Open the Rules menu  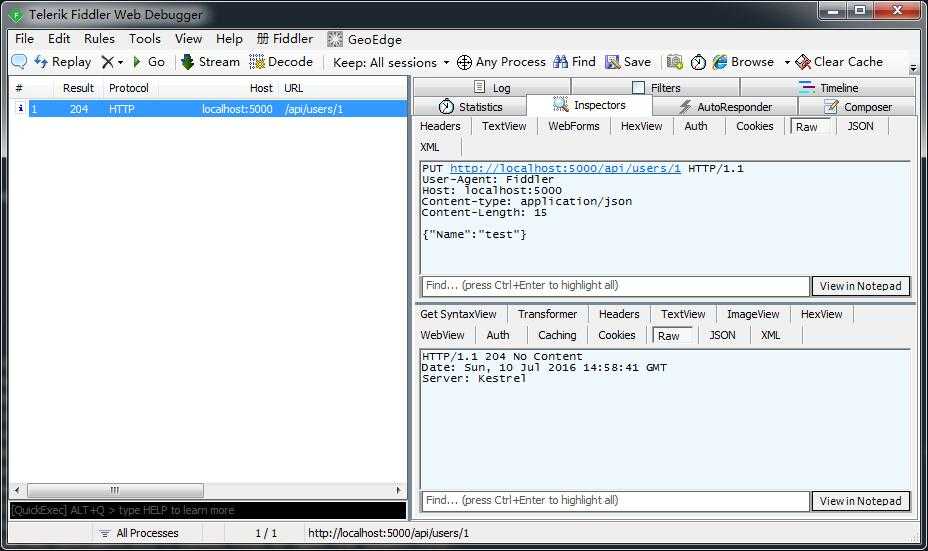[x=99, y=39]
